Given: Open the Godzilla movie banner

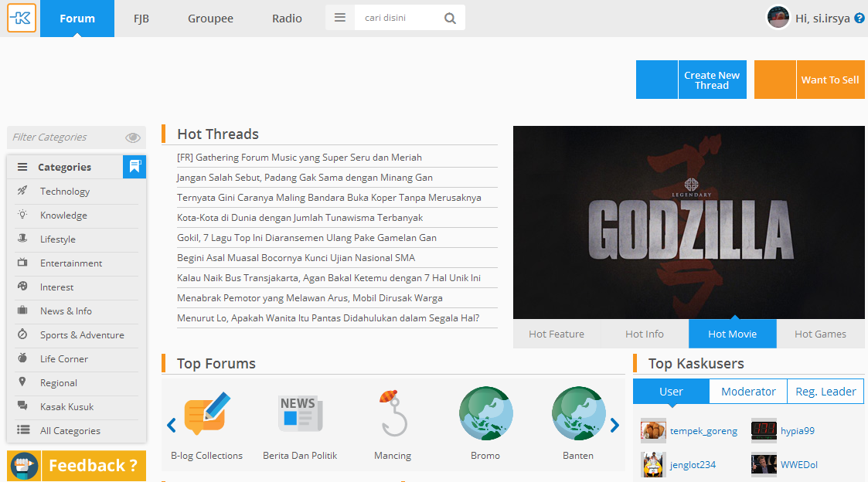Looking at the screenshot, I should point(689,222).
